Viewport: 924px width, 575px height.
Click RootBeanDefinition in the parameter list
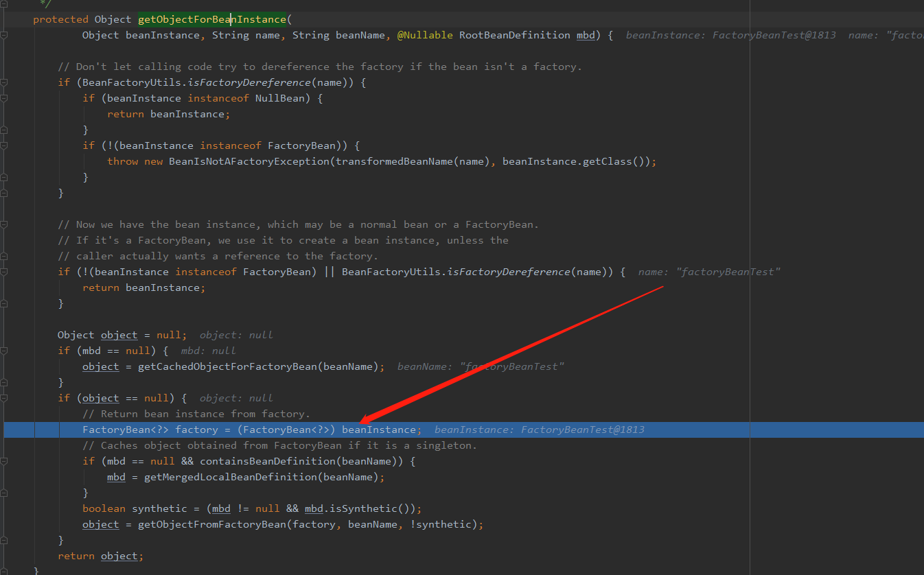click(x=515, y=35)
